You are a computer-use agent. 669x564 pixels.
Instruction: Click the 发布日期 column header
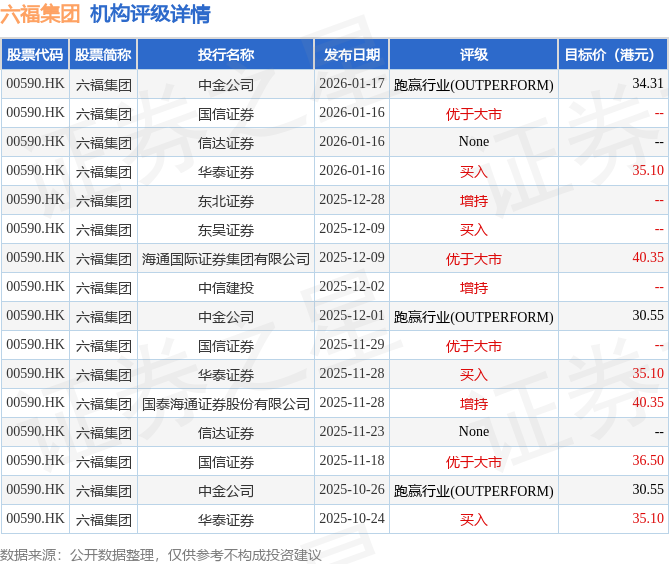(352, 55)
